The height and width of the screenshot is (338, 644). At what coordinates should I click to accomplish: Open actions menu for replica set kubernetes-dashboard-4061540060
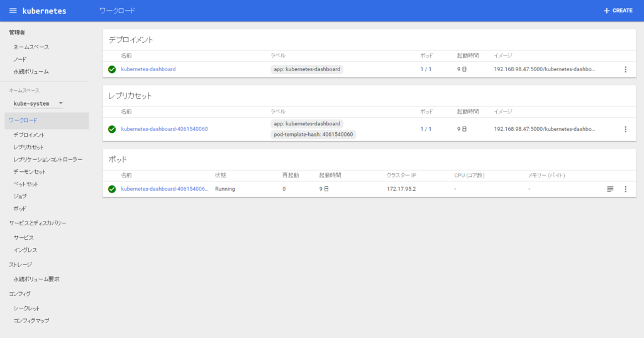pyautogui.click(x=626, y=129)
